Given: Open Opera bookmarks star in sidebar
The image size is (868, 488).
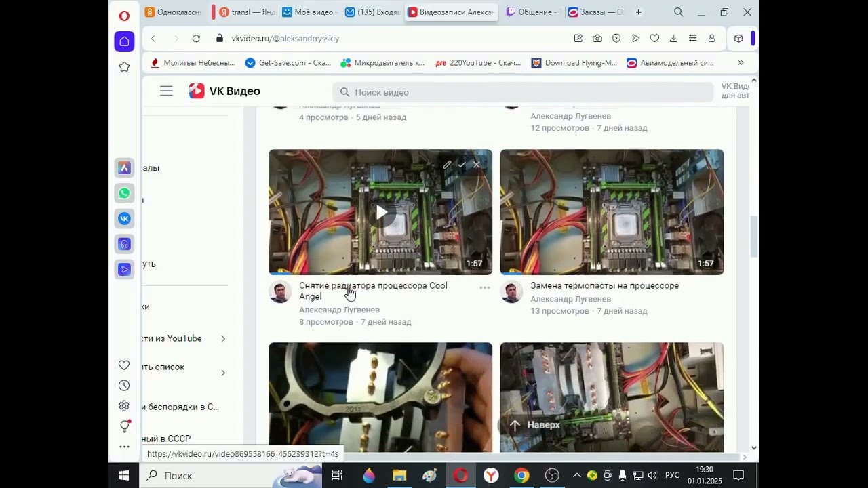Looking at the screenshot, I should (124, 67).
